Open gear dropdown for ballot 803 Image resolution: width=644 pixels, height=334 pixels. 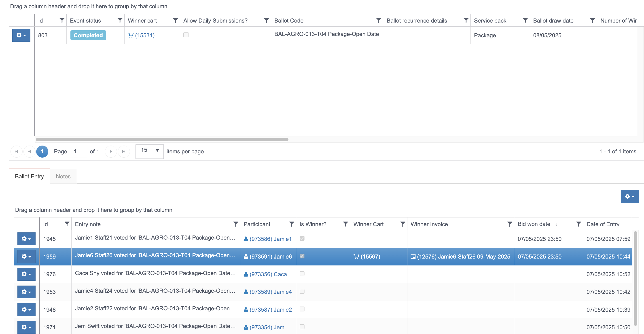pos(21,35)
